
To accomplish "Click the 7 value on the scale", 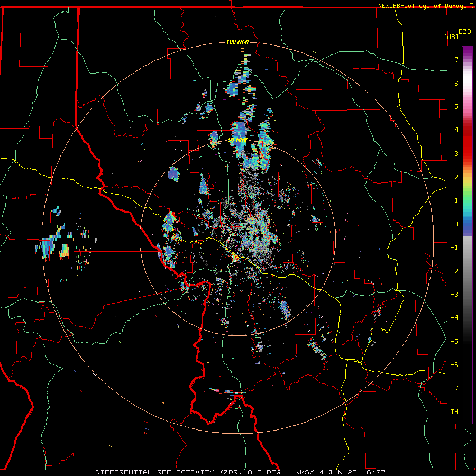I will 456,59.
